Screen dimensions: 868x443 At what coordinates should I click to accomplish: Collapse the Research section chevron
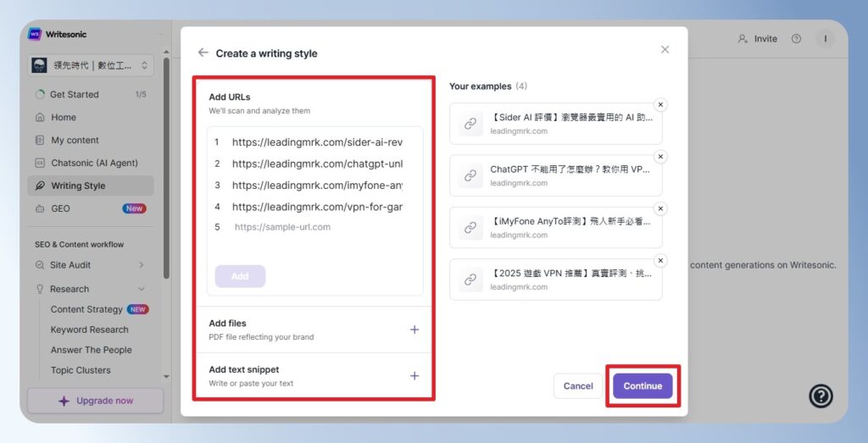click(x=142, y=289)
